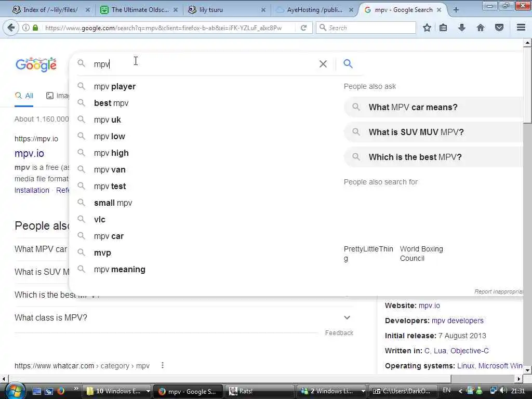Switch to the 'lily tsuru' tab
Screen dimensions: 532x399
click(x=227, y=10)
